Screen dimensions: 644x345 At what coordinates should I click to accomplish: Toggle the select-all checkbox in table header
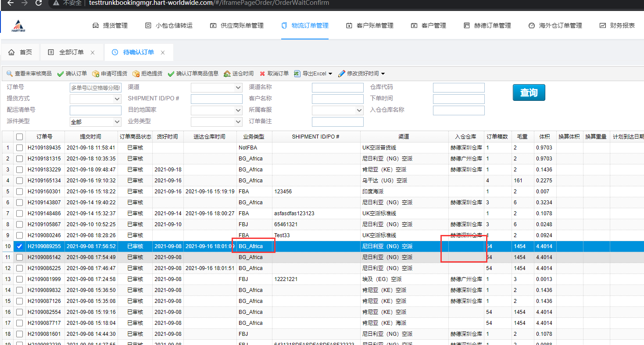point(19,137)
